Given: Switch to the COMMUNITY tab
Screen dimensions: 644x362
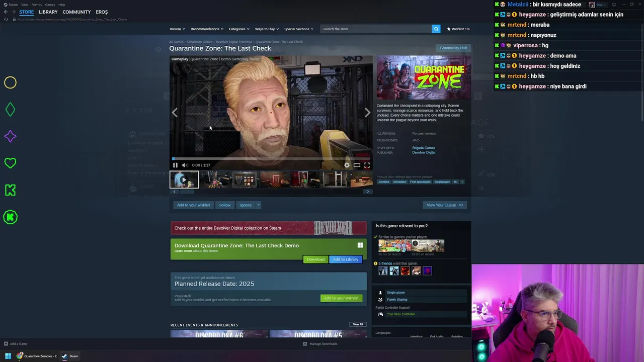Looking at the screenshot, I should [x=76, y=12].
